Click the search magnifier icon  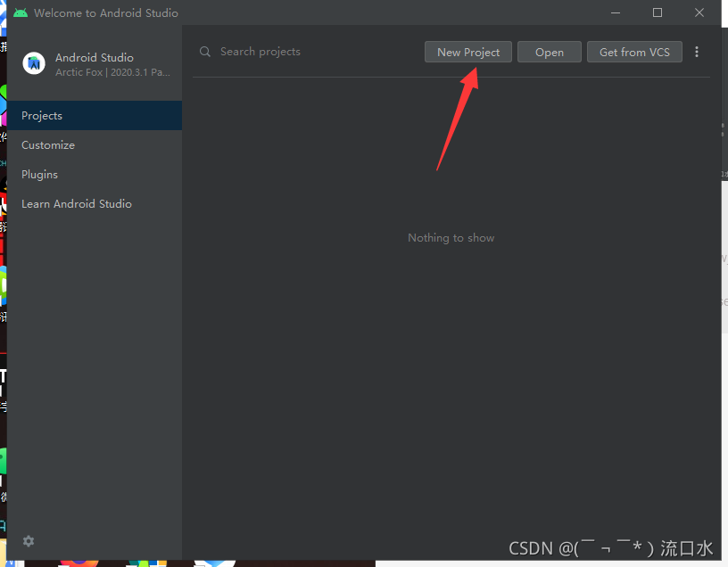coord(205,52)
